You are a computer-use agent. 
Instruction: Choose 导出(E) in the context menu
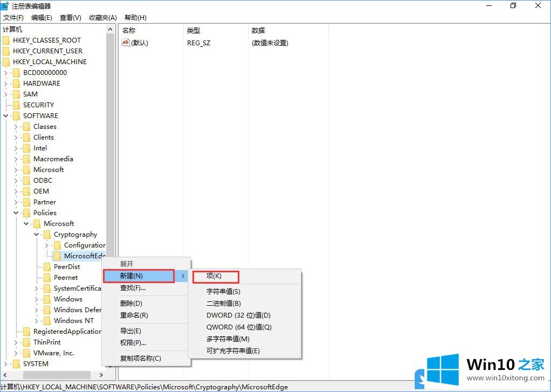click(146, 331)
